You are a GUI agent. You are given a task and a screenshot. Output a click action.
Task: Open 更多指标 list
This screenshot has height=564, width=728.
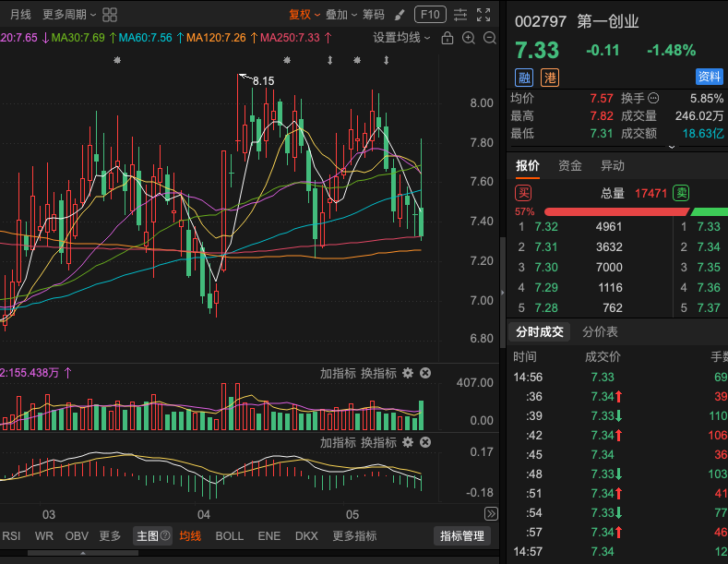[x=354, y=536]
